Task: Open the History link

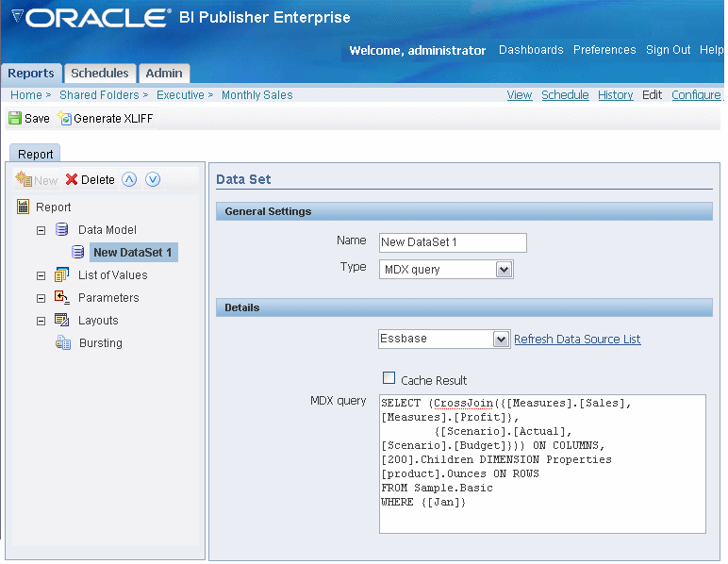Action: click(x=615, y=94)
